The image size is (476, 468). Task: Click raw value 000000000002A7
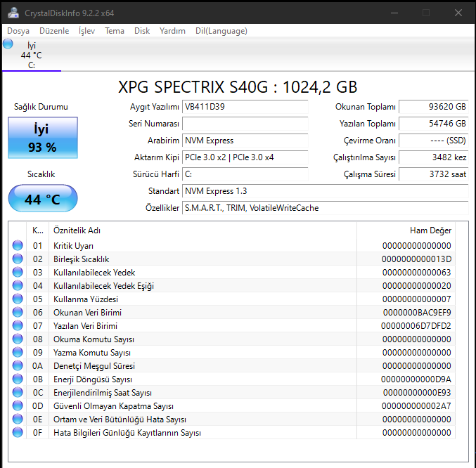click(x=416, y=406)
